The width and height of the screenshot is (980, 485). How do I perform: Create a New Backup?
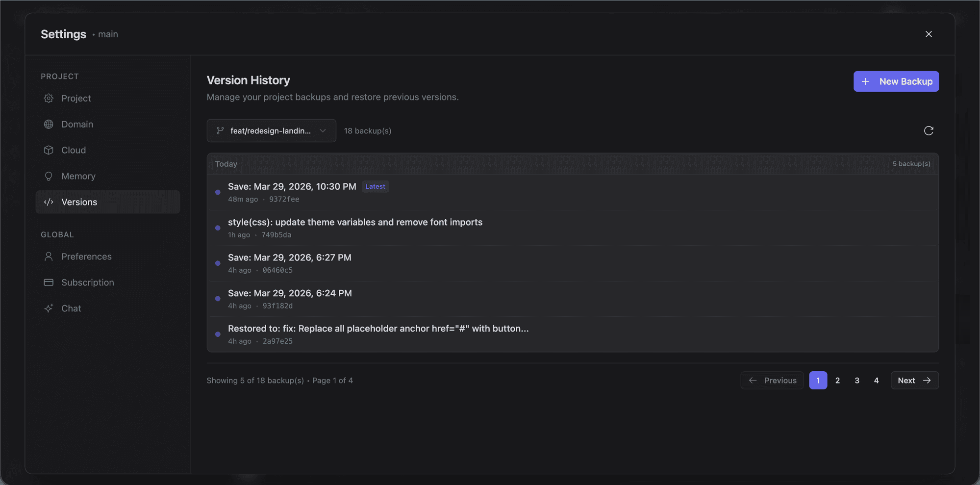(896, 81)
